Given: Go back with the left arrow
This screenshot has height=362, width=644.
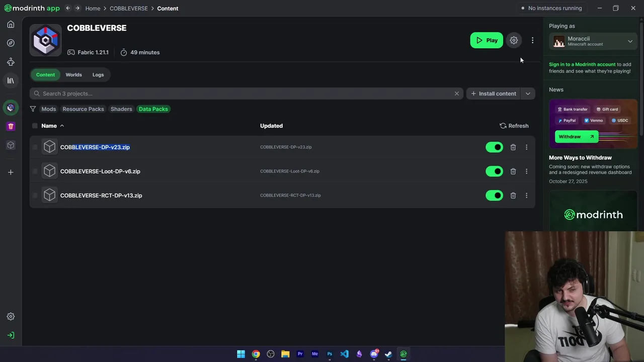Looking at the screenshot, I should 68,8.
